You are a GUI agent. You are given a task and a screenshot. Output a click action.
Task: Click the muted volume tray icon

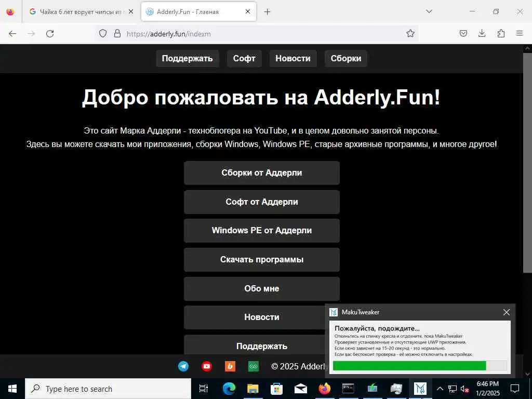tap(465, 389)
